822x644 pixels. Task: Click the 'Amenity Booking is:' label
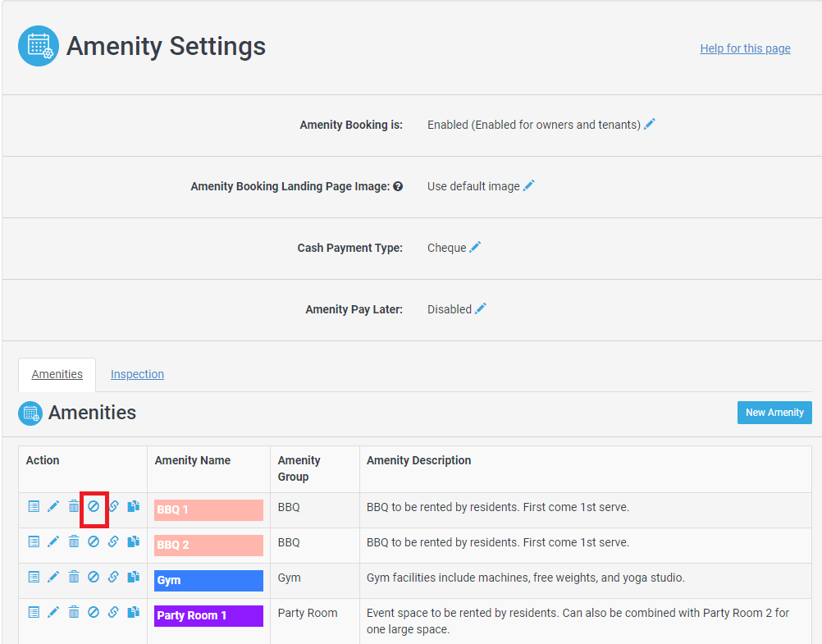(x=351, y=125)
